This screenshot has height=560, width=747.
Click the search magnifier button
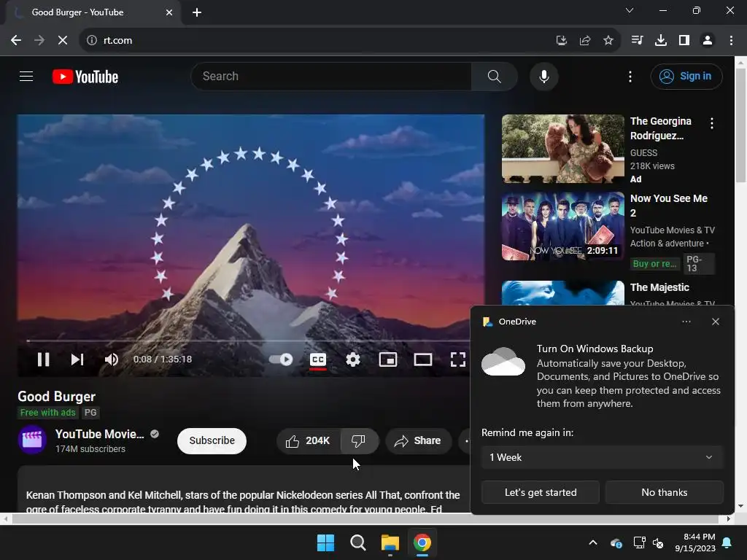[x=494, y=76]
